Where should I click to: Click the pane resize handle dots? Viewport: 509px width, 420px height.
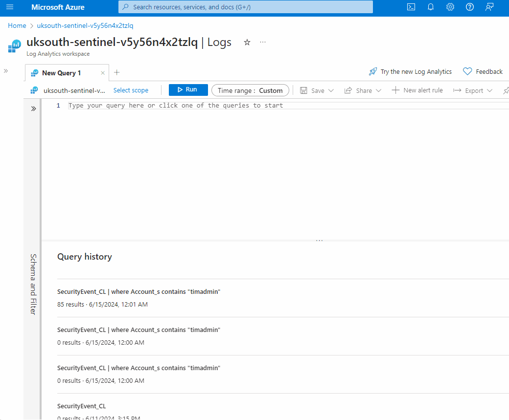tap(319, 241)
